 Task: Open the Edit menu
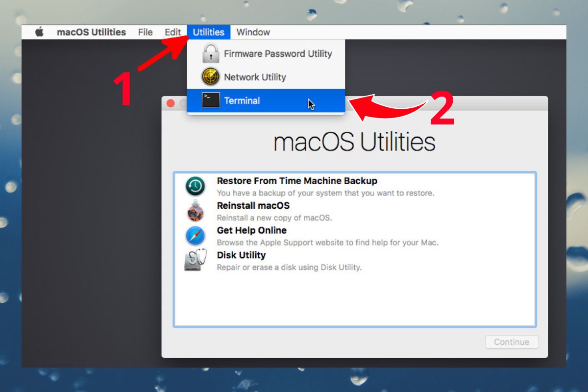pos(172,32)
